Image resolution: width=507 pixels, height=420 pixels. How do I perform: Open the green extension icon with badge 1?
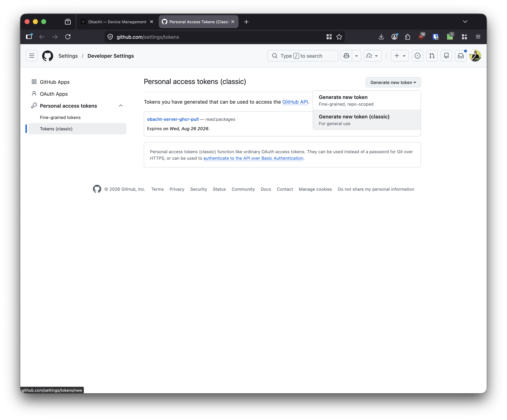coord(450,37)
